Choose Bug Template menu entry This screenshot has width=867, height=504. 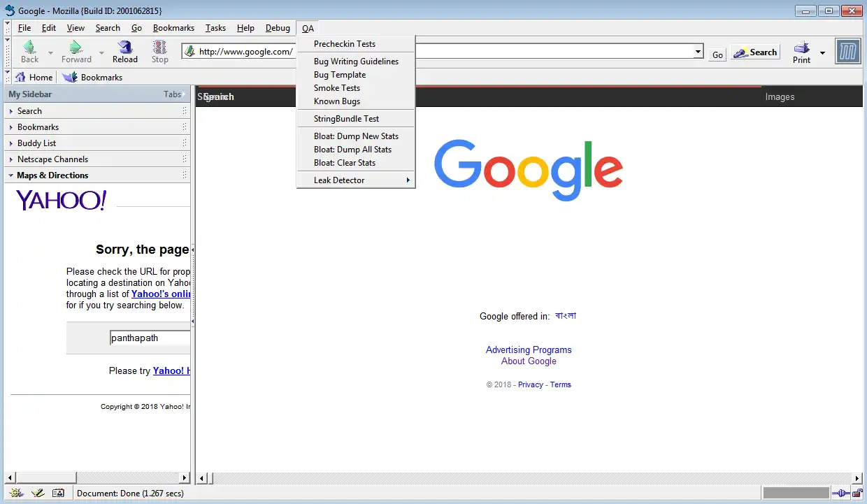(356, 75)
